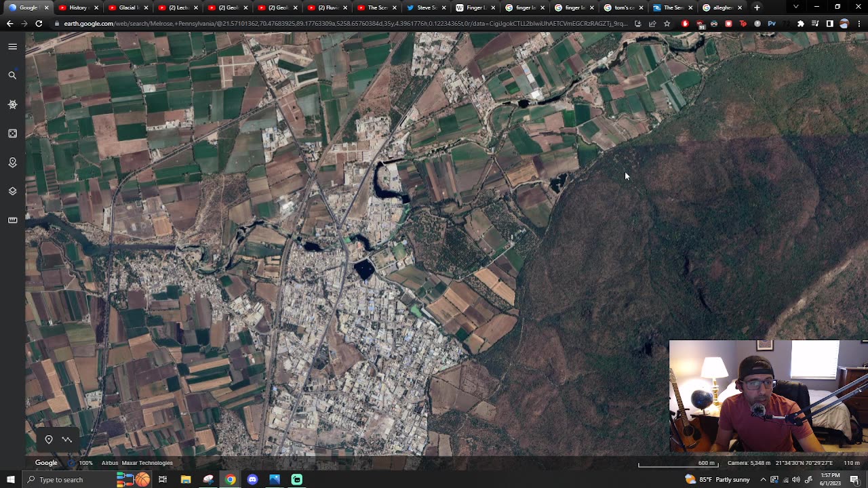Show hidden system tray icons
Viewport: 868px width, 488px height.
(x=763, y=480)
